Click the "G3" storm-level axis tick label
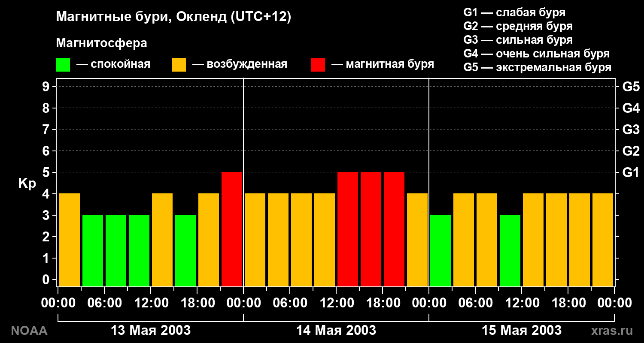The image size is (644, 343). [x=631, y=129]
